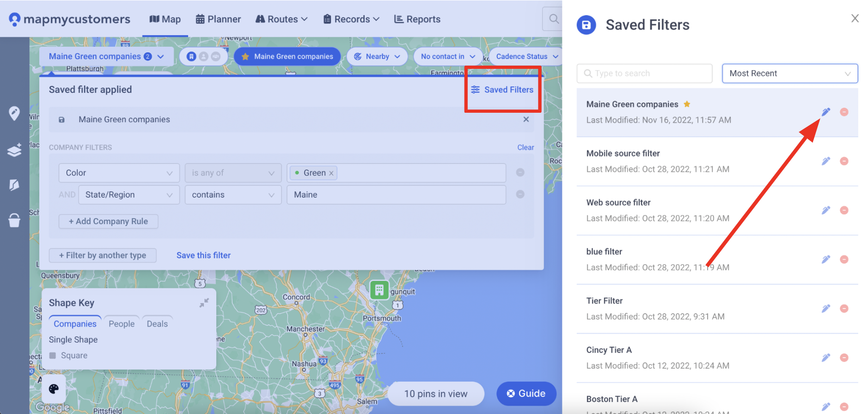Edit the Maine Green companies saved filter
This screenshot has width=868, height=414.
tap(826, 112)
